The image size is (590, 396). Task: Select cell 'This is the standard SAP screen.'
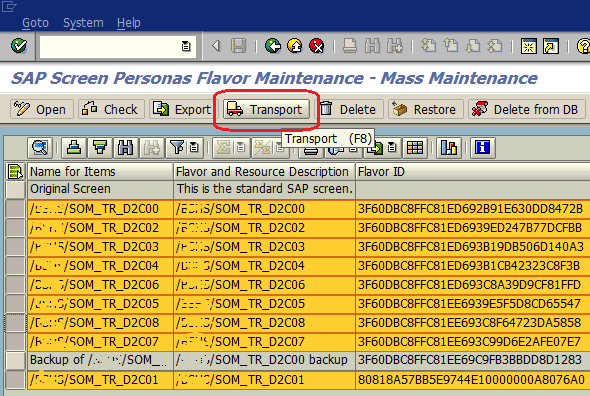coord(264,189)
